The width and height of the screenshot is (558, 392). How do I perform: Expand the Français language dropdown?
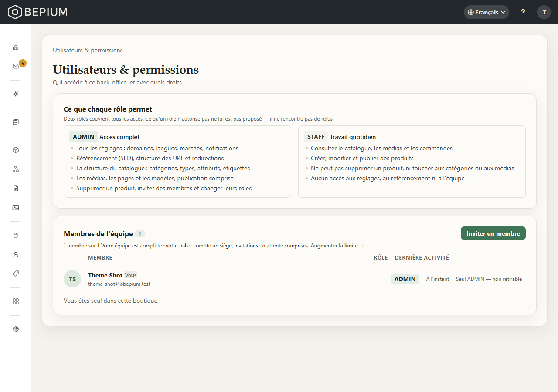pyautogui.click(x=487, y=12)
